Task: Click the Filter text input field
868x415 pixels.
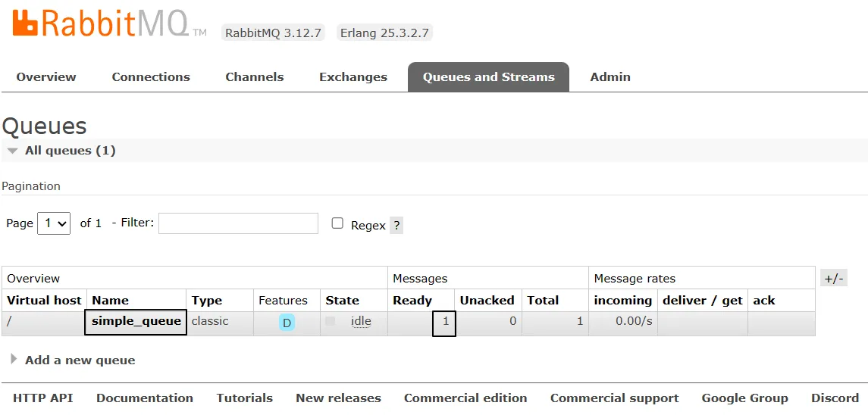Action: coord(238,223)
